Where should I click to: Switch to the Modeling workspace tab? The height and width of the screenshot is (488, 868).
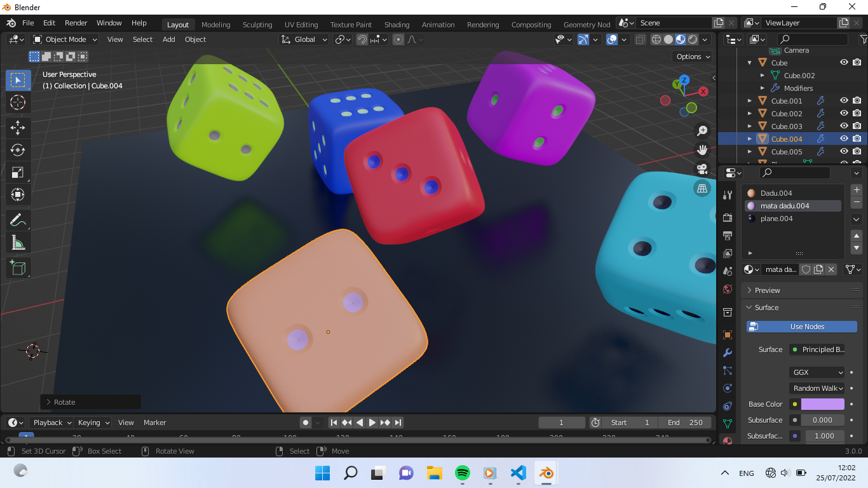click(x=216, y=25)
